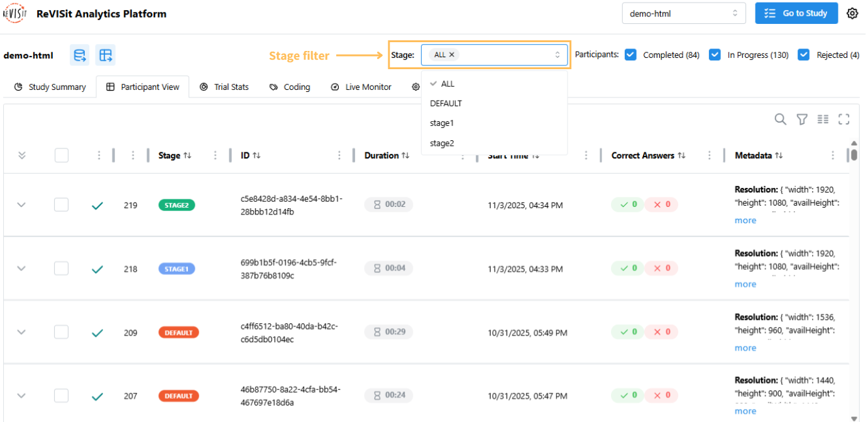Click the more link in first Metadata cell

coord(745,221)
